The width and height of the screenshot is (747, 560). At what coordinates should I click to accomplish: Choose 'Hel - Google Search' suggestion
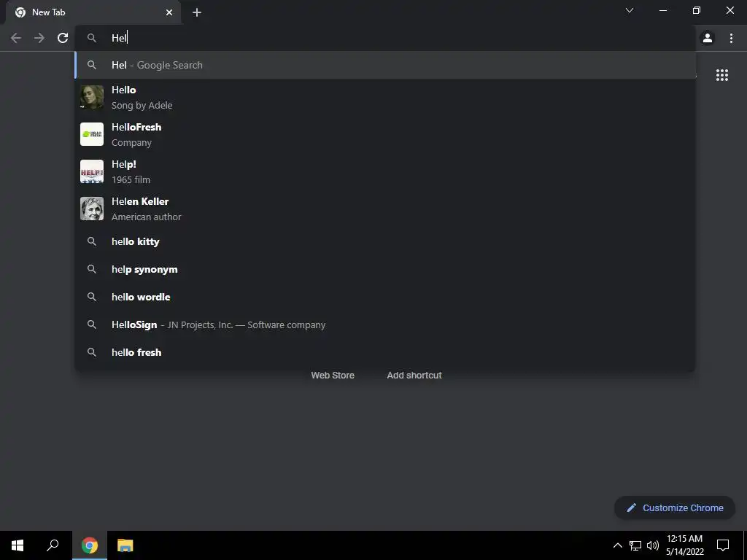(385, 65)
